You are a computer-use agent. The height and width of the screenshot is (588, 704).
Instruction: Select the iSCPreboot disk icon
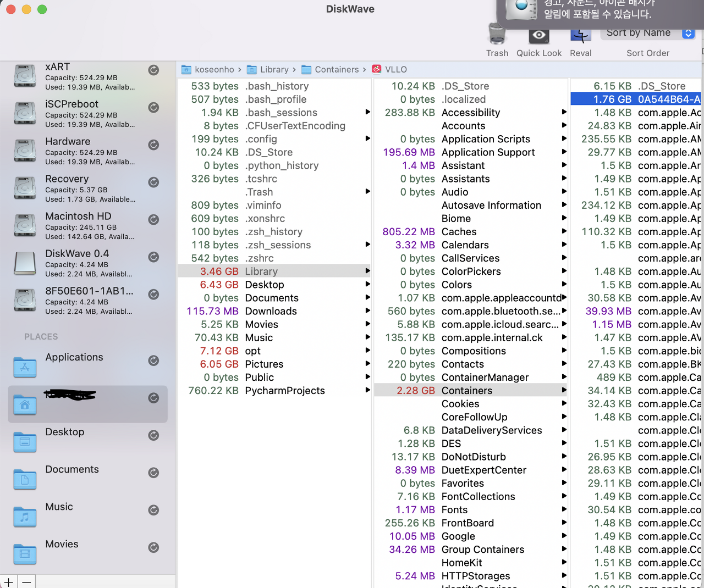point(25,114)
